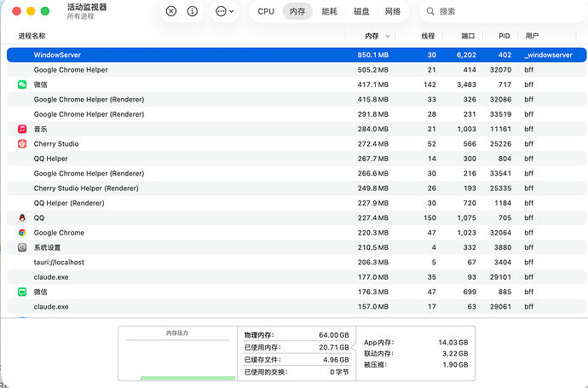Click 被压缩 1.90 GB entry
Viewport: 588px width, 388px height.
click(416, 364)
